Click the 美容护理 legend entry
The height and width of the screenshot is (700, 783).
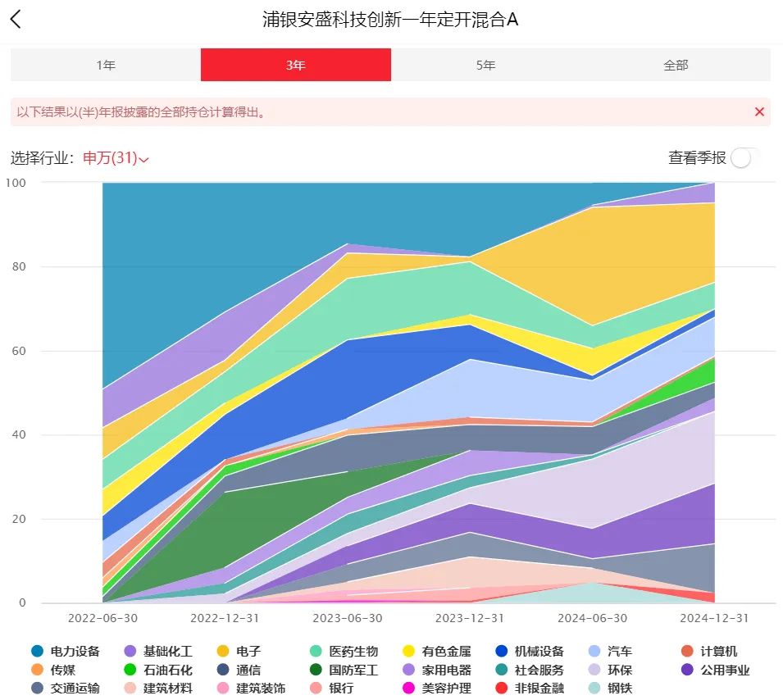pyautogui.click(x=437, y=688)
